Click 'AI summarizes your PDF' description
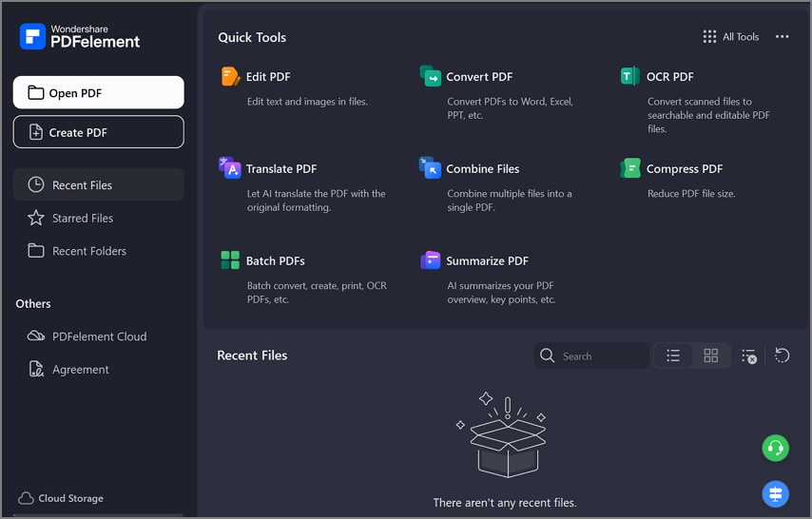812x519 pixels. (x=501, y=292)
